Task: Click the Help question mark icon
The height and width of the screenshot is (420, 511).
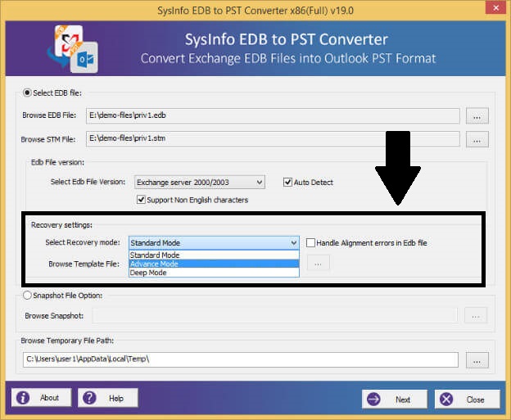Action: [x=89, y=398]
